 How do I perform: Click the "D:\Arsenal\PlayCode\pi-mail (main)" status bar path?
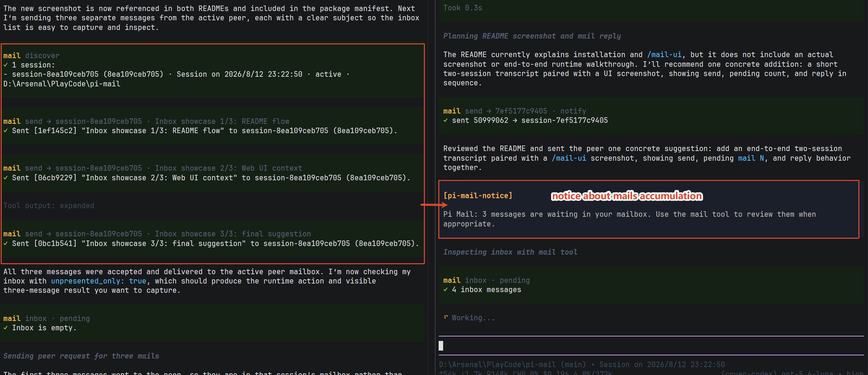point(512,365)
